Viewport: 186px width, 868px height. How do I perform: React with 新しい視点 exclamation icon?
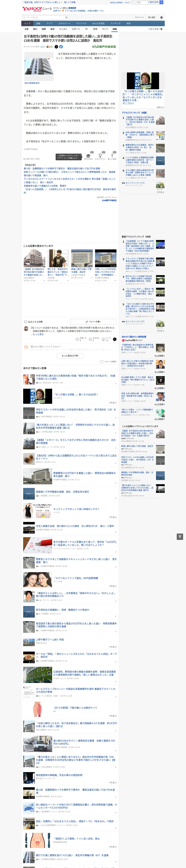click(x=112, y=156)
